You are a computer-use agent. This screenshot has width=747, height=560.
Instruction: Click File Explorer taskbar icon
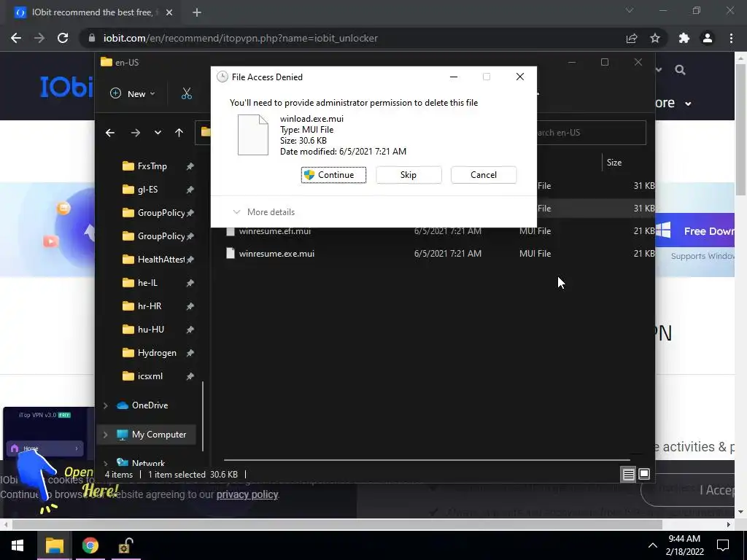coord(54,545)
